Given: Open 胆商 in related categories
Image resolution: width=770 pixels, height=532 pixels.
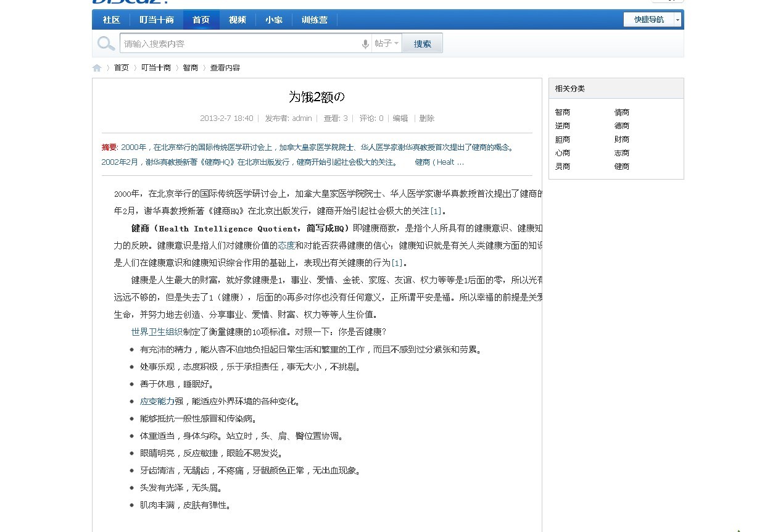Looking at the screenshot, I should 563,139.
